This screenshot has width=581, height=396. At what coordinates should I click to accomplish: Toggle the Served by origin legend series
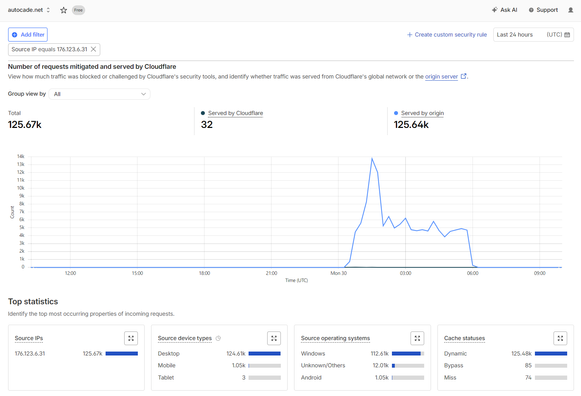tap(422, 113)
